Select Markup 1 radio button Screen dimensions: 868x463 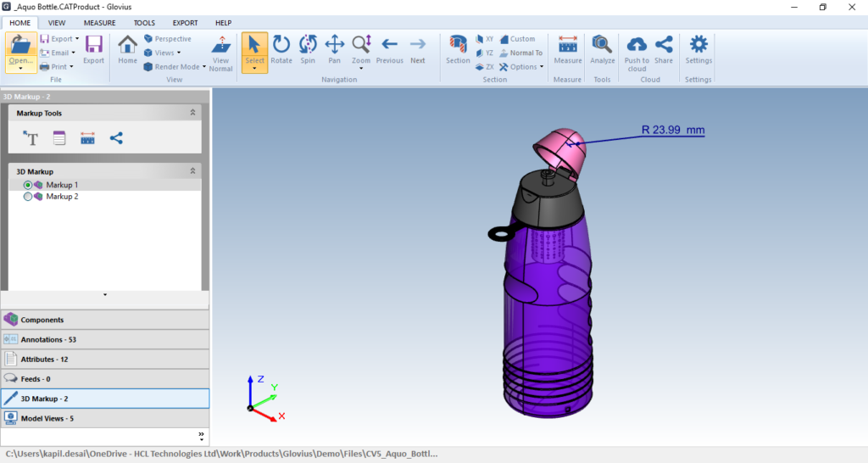28,185
